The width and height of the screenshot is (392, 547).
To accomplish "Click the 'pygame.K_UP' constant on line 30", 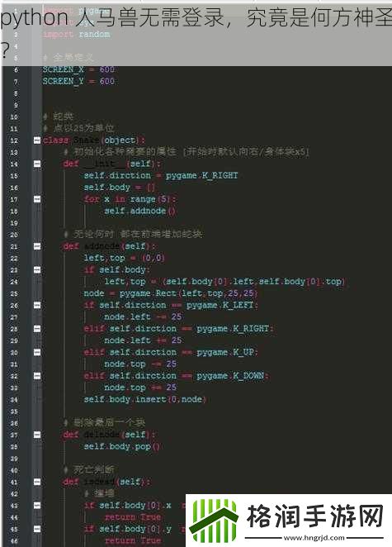I will (226, 352).
